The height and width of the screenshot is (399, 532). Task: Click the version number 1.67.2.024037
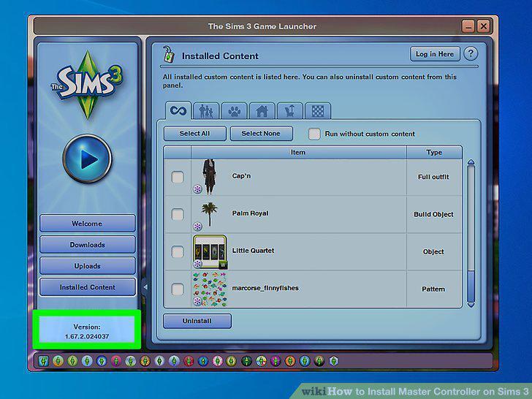pos(87,337)
